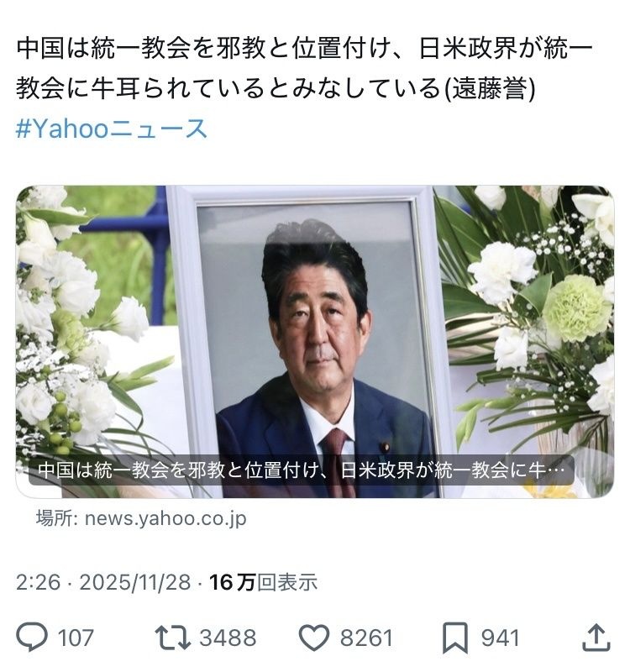Open the share menu via upload arrow icon
Viewport: 630px width, 672px height.
[x=596, y=638]
